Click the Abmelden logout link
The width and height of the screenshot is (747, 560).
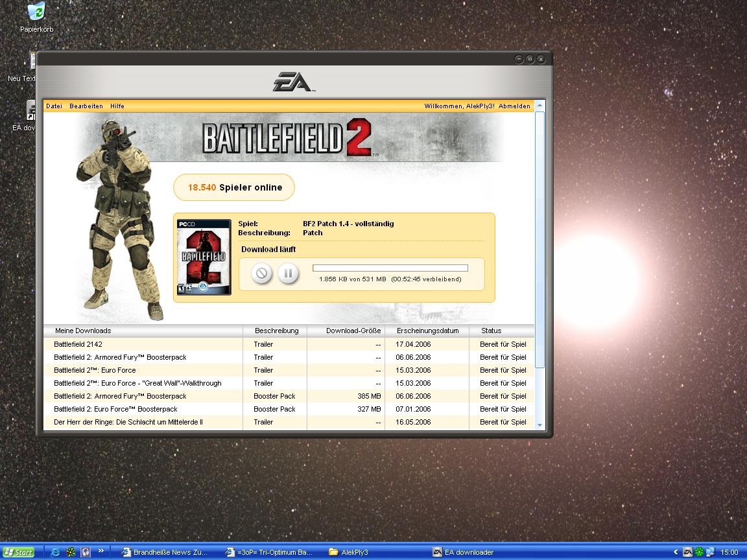point(514,106)
